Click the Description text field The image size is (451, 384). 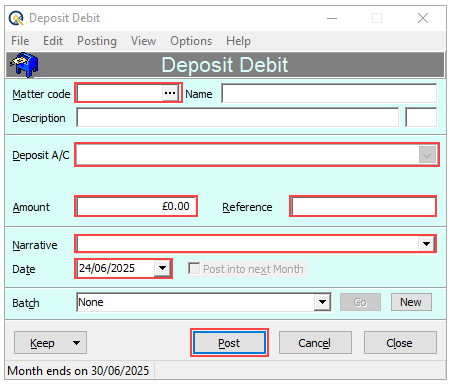237,117
